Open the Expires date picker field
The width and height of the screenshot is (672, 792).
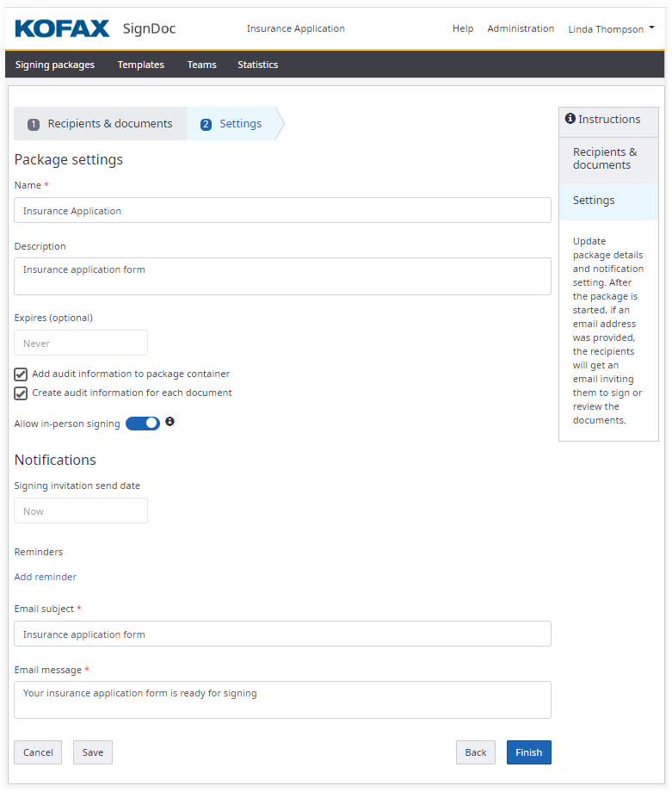click(x=81, y=343)
